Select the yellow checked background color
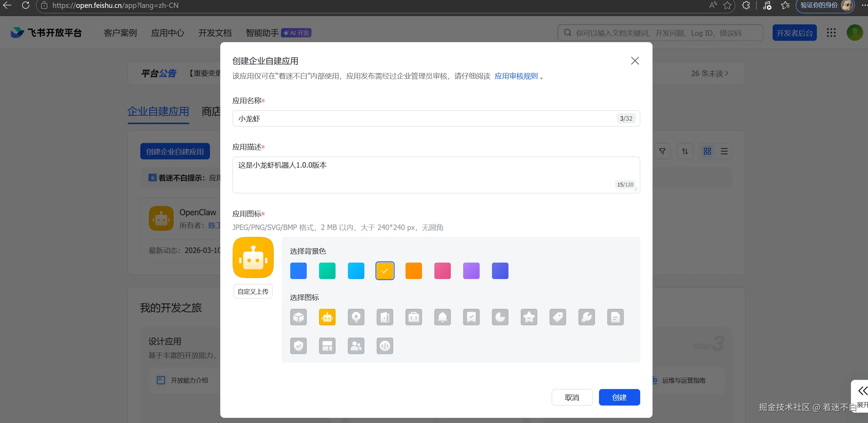 tap(385, 271)
